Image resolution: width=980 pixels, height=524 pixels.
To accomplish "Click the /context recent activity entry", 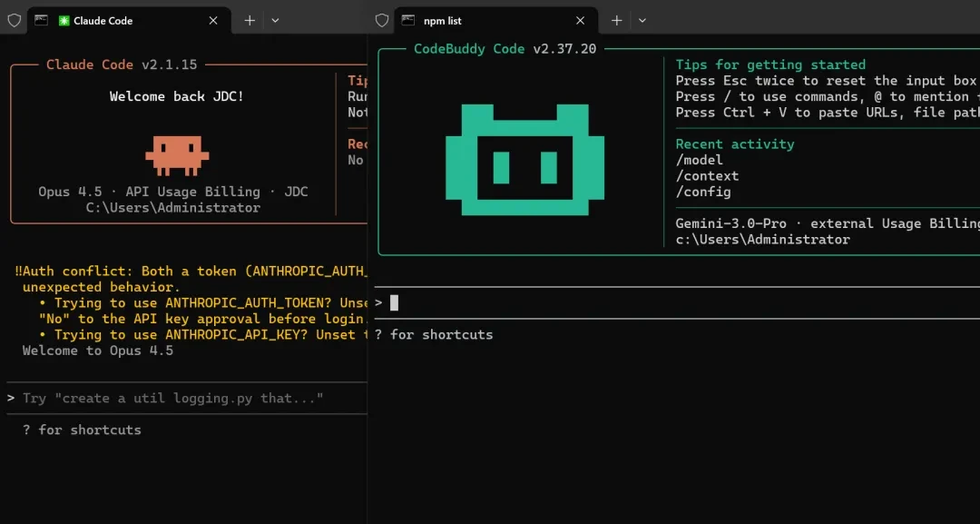I will tap(708, 175).
